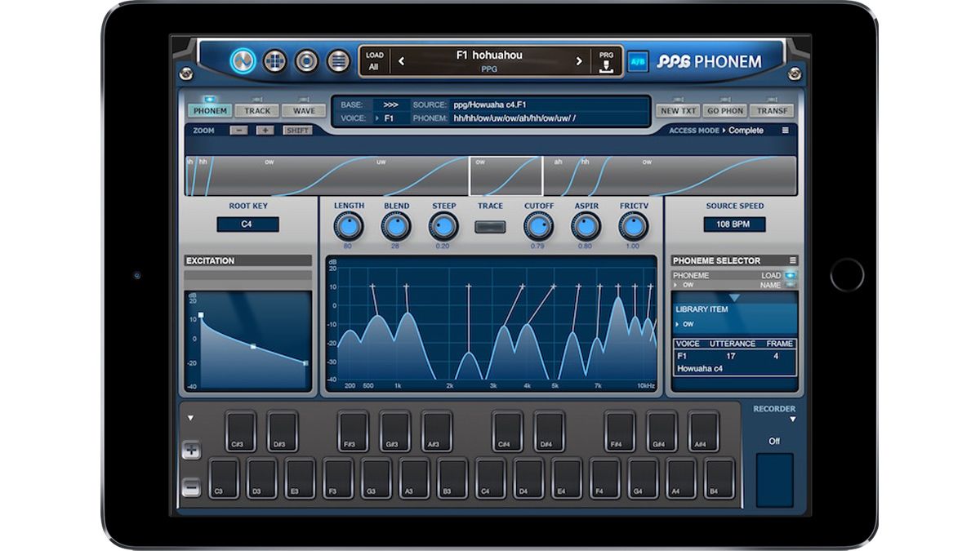Screen dimensions: 980x551
Task: Click the LENGTH knob
Action: [x=349, y=226]
